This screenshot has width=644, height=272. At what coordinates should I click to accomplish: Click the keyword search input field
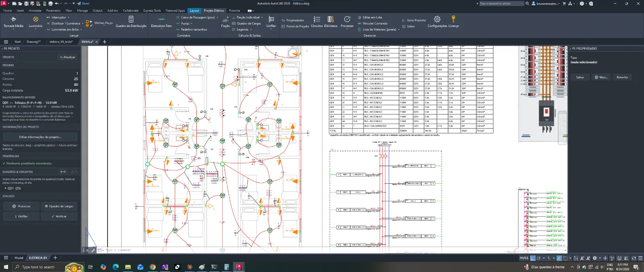click(x=502, y=3)
